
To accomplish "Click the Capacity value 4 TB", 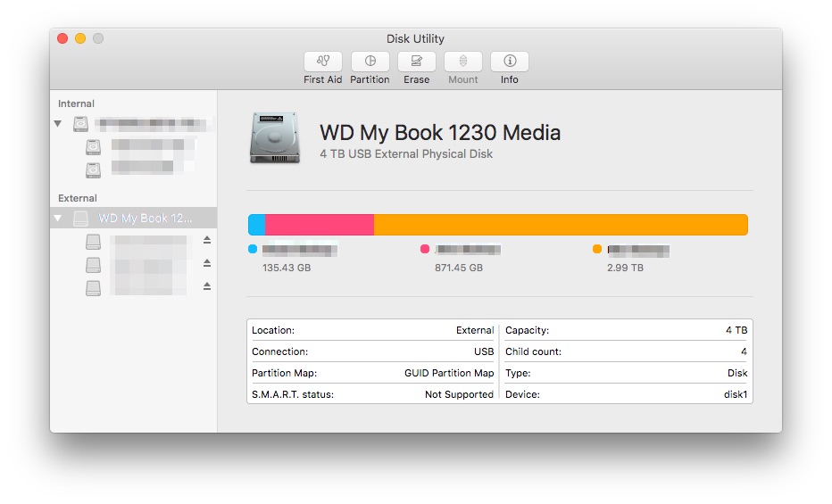I will coord(736,330).
